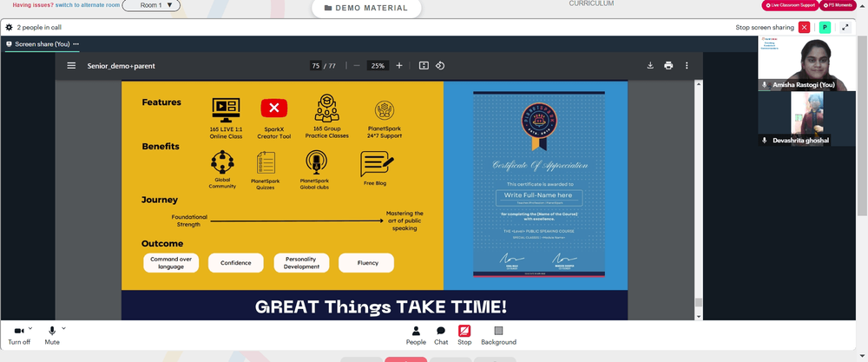Edit the PDF page number field
The image size is (868, 362).
pyautogui.click(x=316, y=65)
